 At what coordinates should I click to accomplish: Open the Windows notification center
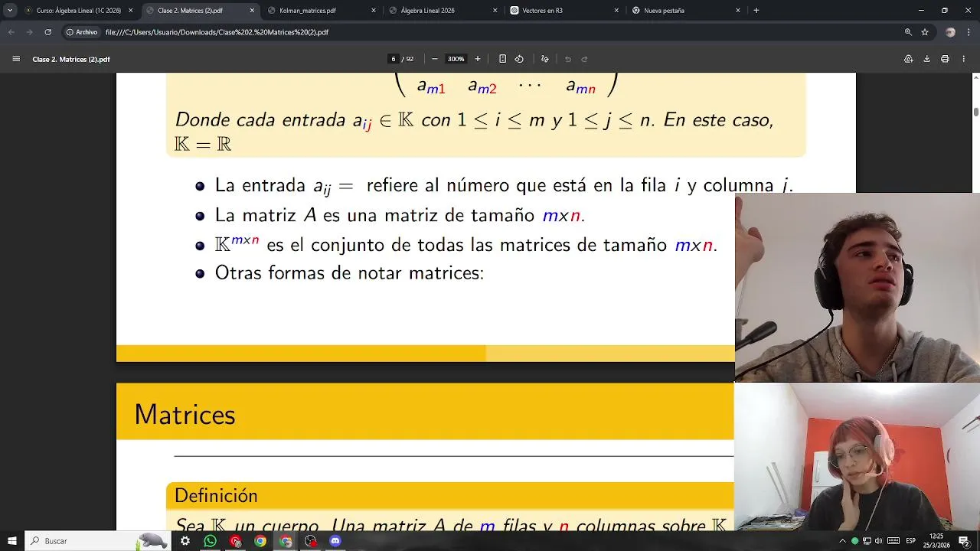tap(964, 541)
